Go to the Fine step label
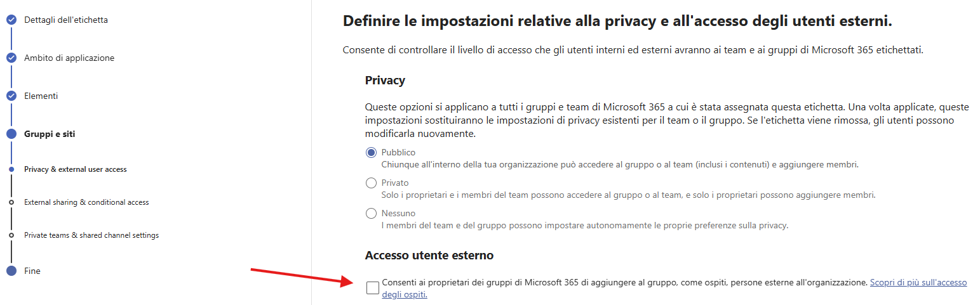This screenshot has height=305, width=980. 32,271
